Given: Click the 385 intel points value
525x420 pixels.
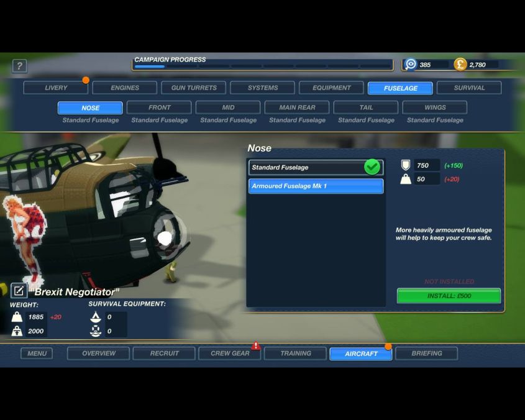Looking at the screenshot, I should pyautogui.click(x=425, y=65).
